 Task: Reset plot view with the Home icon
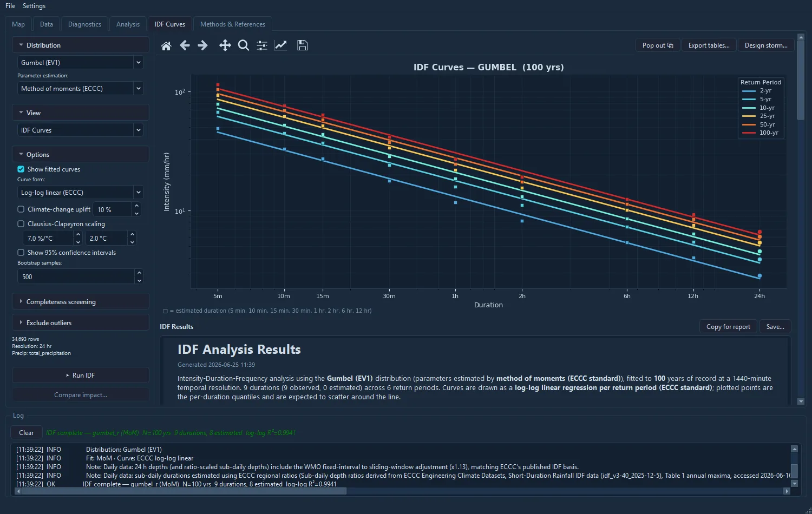[166, 45]
